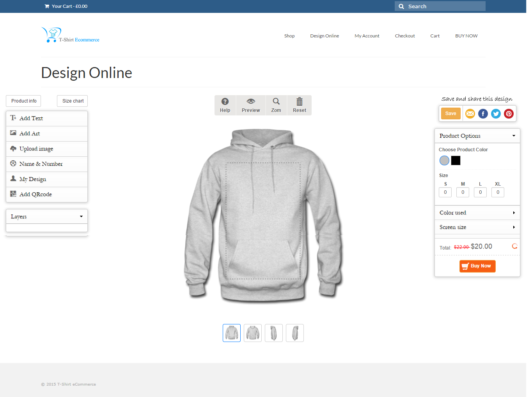Image resolution: width=532 pixels, height=397 pixels.
Task: Select third hoodie side view thumbnail
Action: (x=274, y=333)
